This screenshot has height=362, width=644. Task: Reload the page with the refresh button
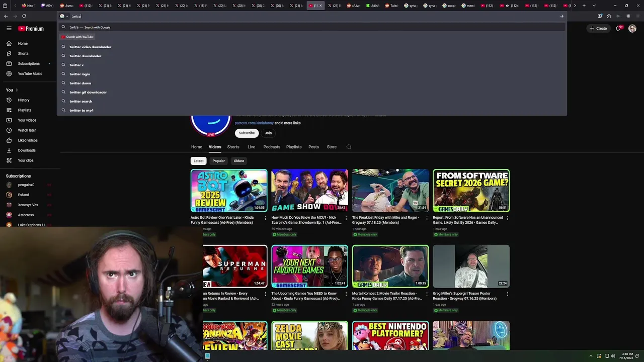[x=24, y=16]
